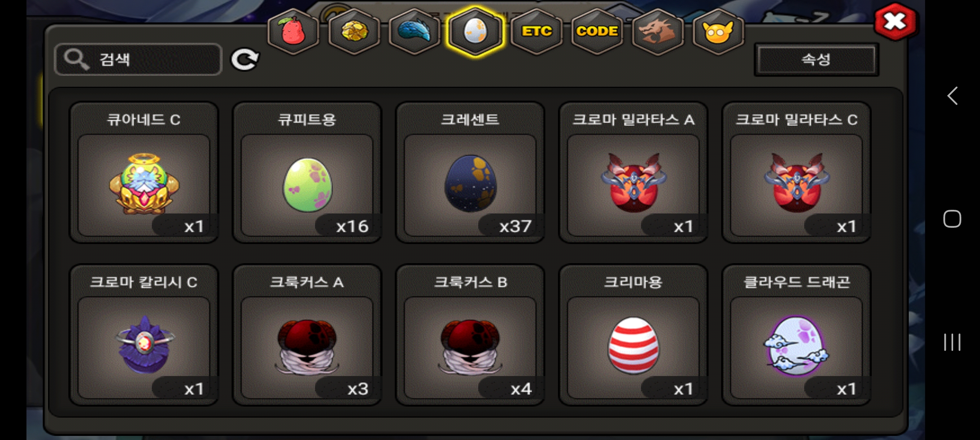Tap the Android back arrow
980x440 pixels.
952,96
